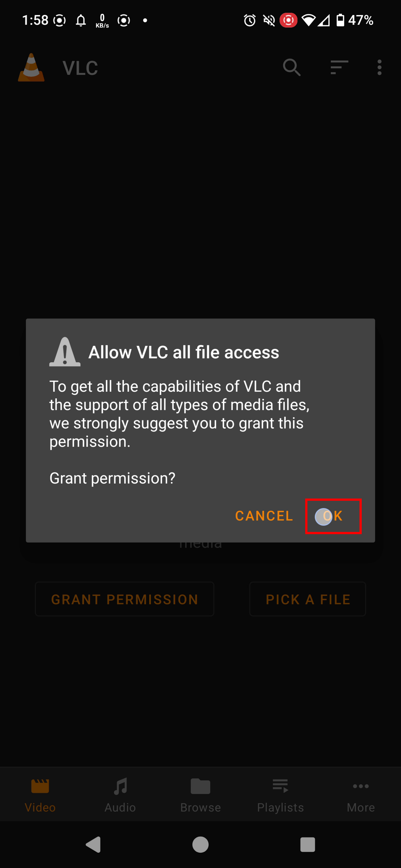The image size is (401, 868).
Task: Tap the Android home circle button
Action: point(200,845)
